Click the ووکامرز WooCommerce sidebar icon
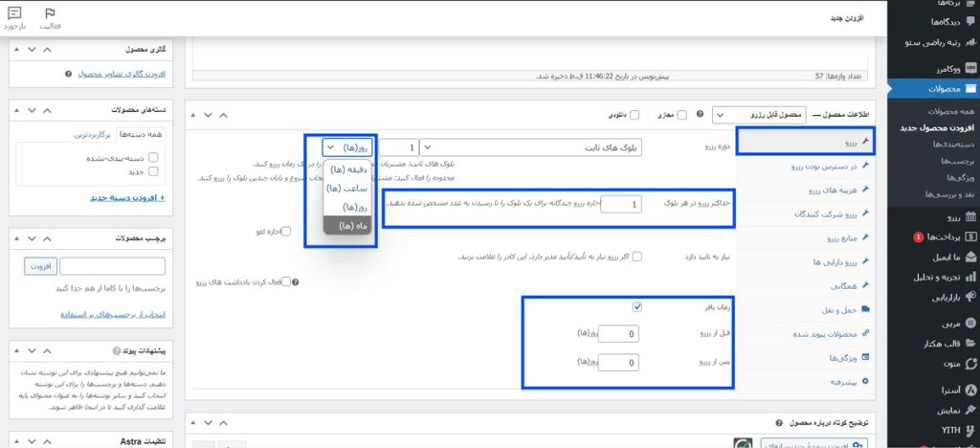980x448 pixels. coord(970,70)
